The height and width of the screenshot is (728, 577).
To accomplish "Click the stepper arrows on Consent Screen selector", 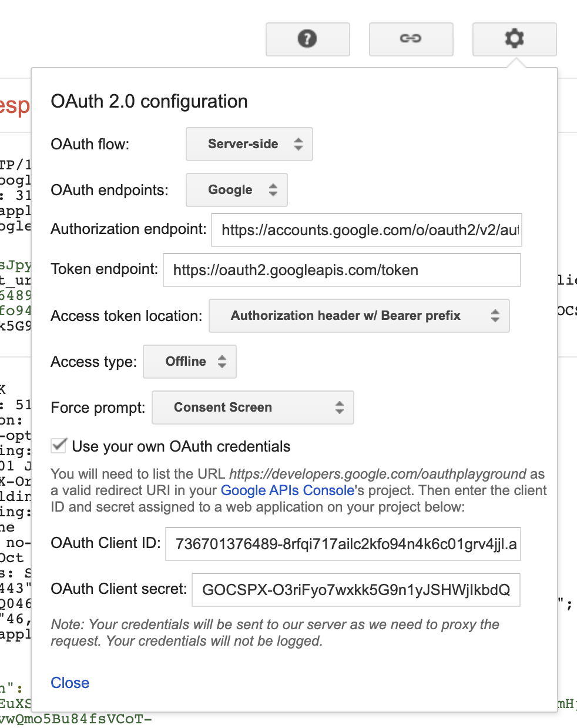I will 340,408.
